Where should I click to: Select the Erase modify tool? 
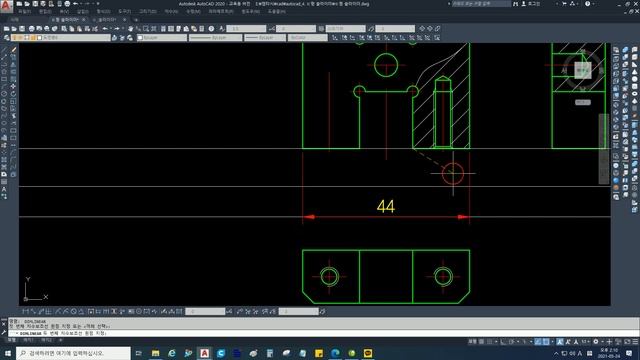[x=13, y=50]
